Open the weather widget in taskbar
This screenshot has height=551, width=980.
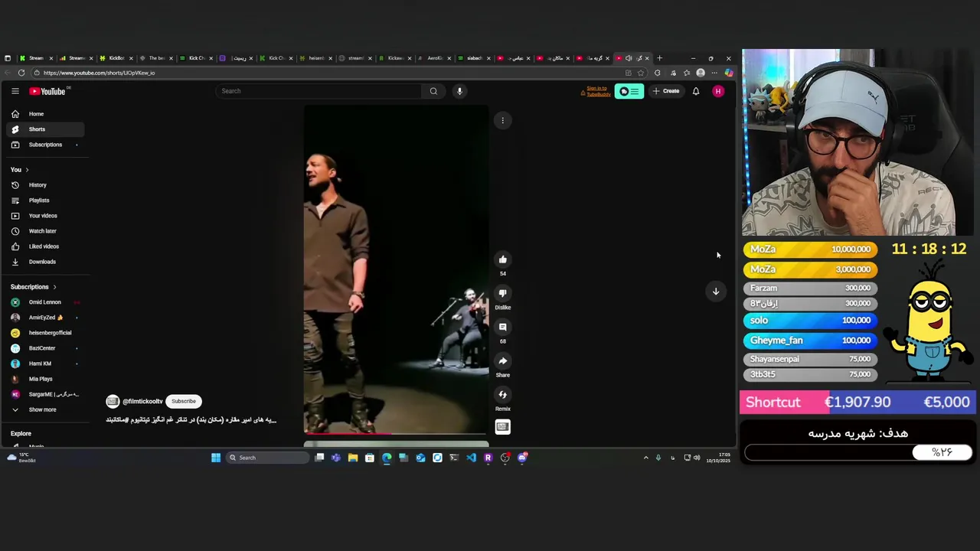tap(21, 458)
